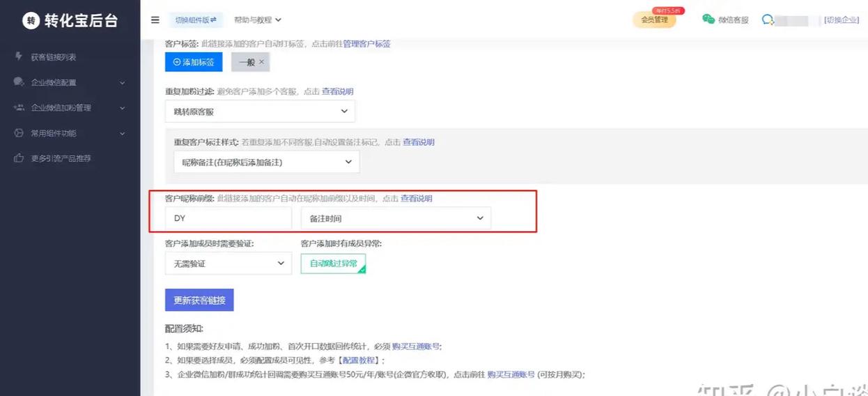Toggle the 自动跳过异常 option
The image size is (868, 396).
click(x=333, y=264)
